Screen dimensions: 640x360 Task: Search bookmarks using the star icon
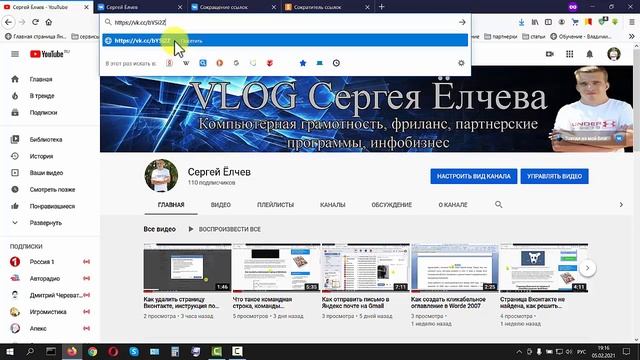(x=303, y=63)
